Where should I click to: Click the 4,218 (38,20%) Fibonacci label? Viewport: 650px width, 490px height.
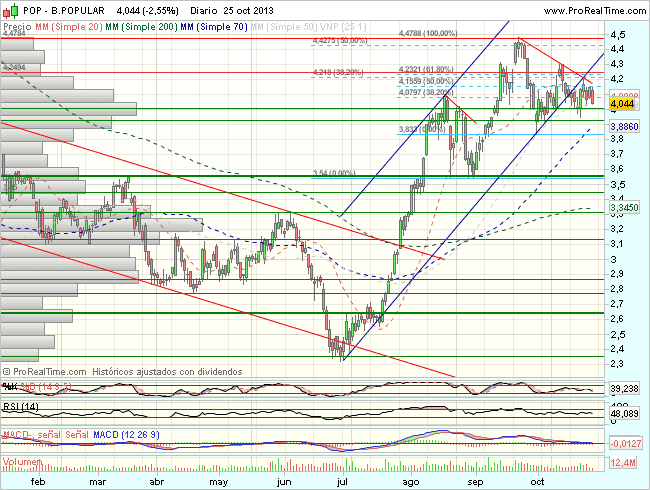[x=338, y=73]
